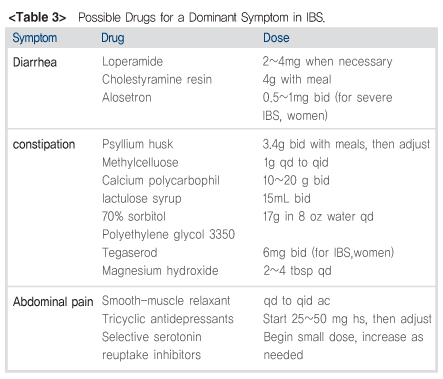Select the Abdominal pain symptom cell

pos(53,302)
